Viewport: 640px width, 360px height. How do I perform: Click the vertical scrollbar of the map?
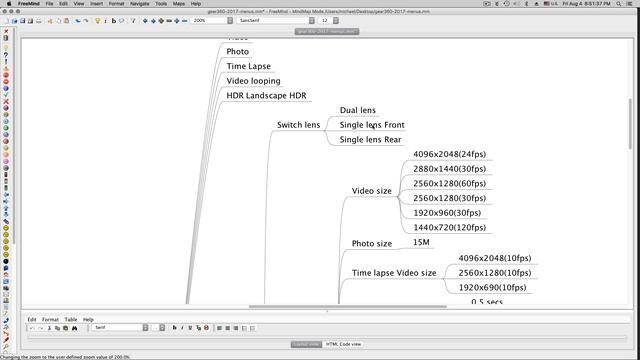point(630,124)
